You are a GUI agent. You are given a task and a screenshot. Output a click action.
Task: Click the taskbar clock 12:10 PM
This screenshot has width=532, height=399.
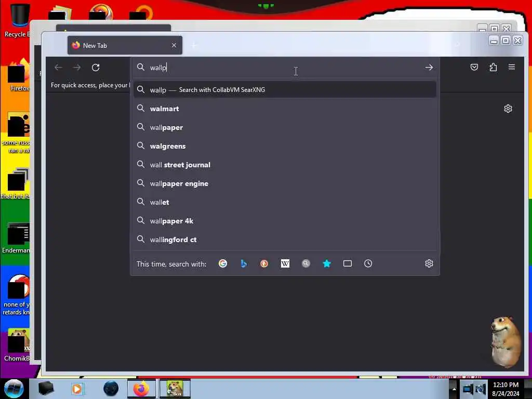pyautogui.click(x=506, y=389)
